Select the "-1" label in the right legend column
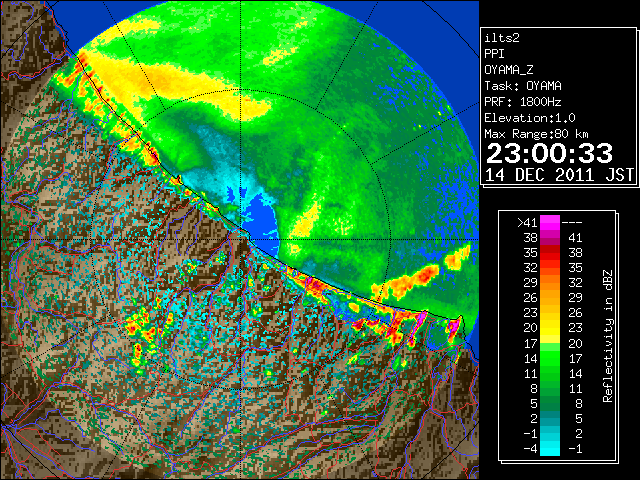Viewport: 640px width, 480px height. click(575, 449)
